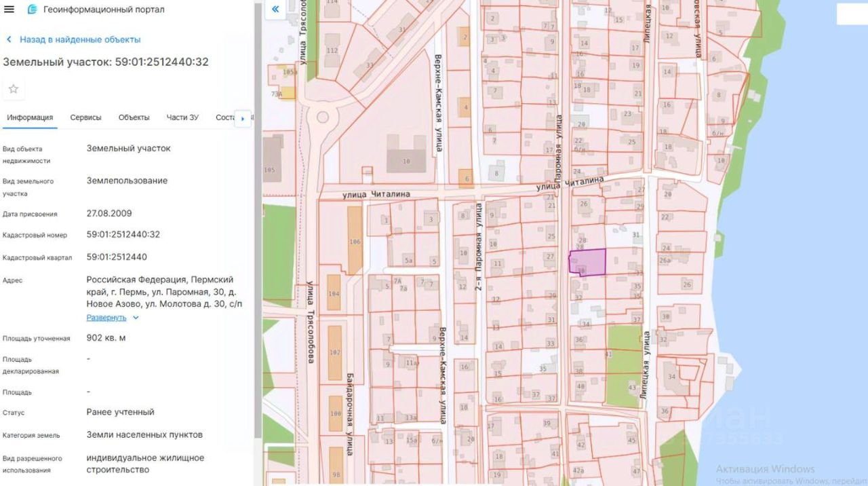This screenshot has height=486, width=868.
Task: Toggle the favorite star for this parcel
Action: pyautogui.click(x=14, y=89)
